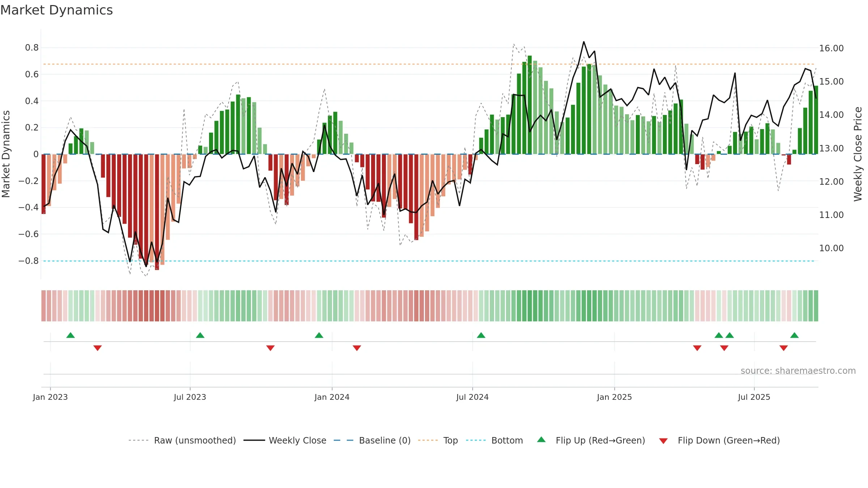The image size is (868, 488).
Task: Toggle the Flip Down (Green→Red) legend entry
Action: coord(719,440)
